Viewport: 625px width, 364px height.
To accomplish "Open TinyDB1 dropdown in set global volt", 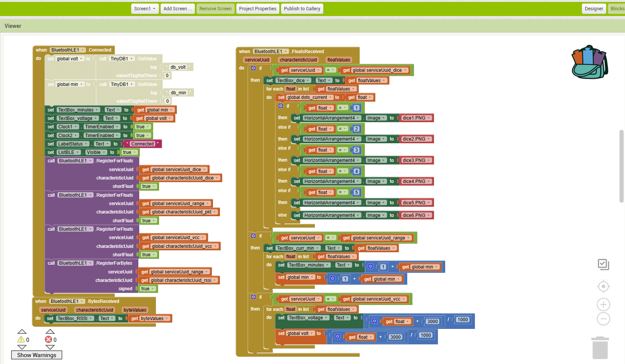I will coord(122,59).
